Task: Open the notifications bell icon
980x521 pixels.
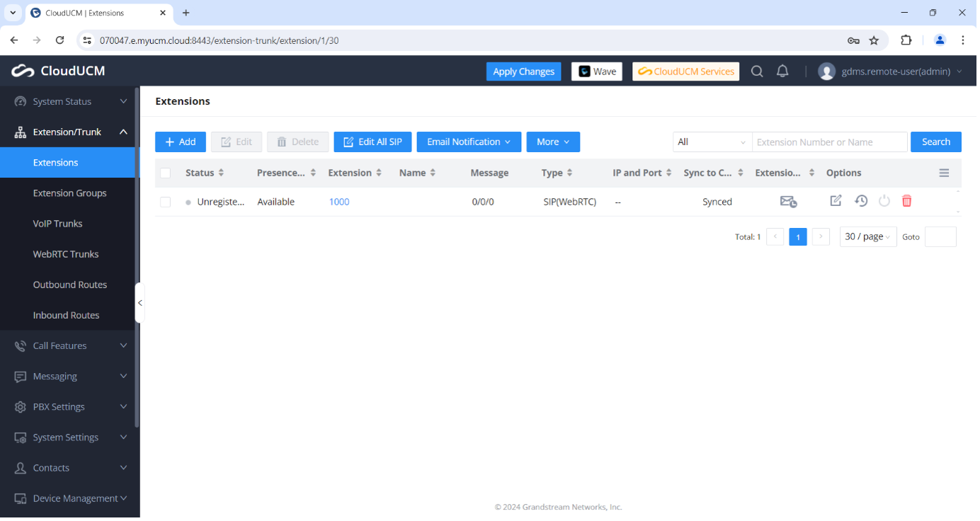Action: click(782, 71)
